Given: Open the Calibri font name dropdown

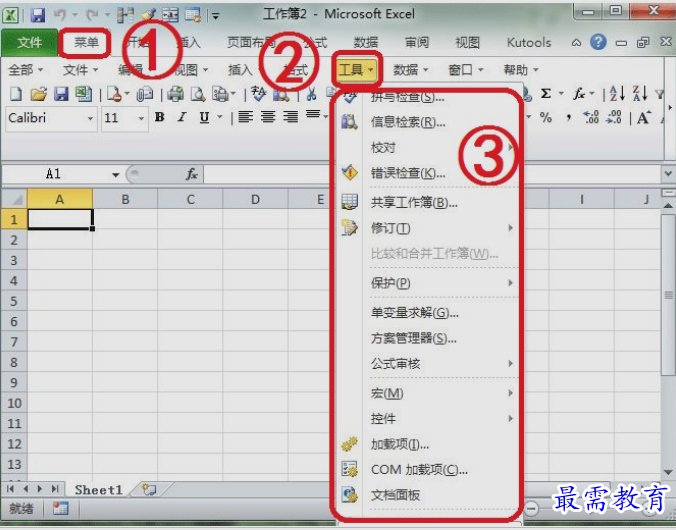Looking at the screenshot, I should point(90,118).
